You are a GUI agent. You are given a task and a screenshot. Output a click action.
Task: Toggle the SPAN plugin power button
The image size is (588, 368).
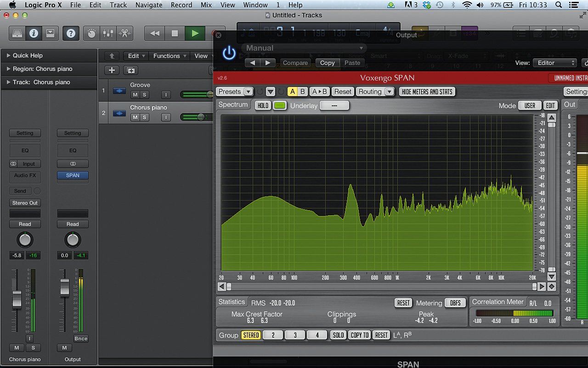click(x=229, y=53)
